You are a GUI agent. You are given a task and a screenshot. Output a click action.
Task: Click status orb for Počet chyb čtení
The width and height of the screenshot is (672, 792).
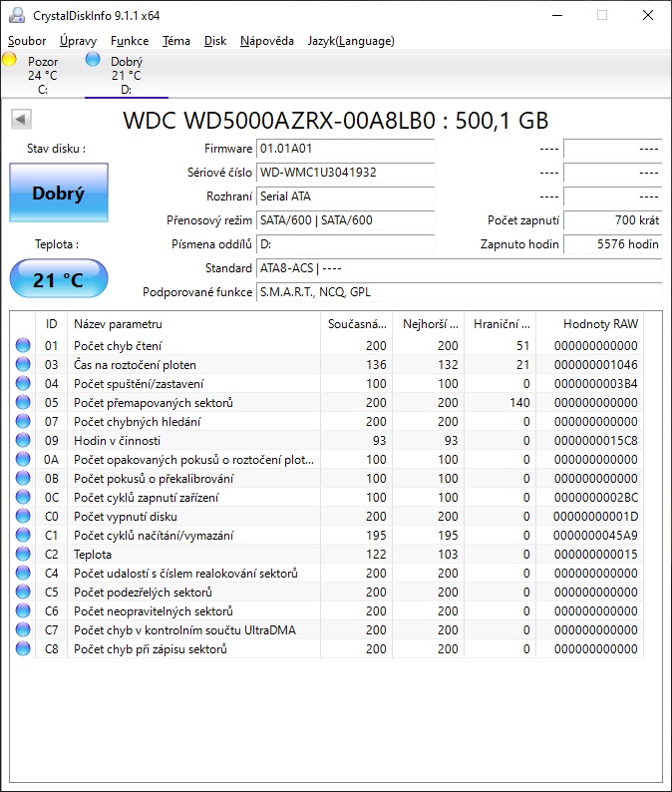(23, 345)
